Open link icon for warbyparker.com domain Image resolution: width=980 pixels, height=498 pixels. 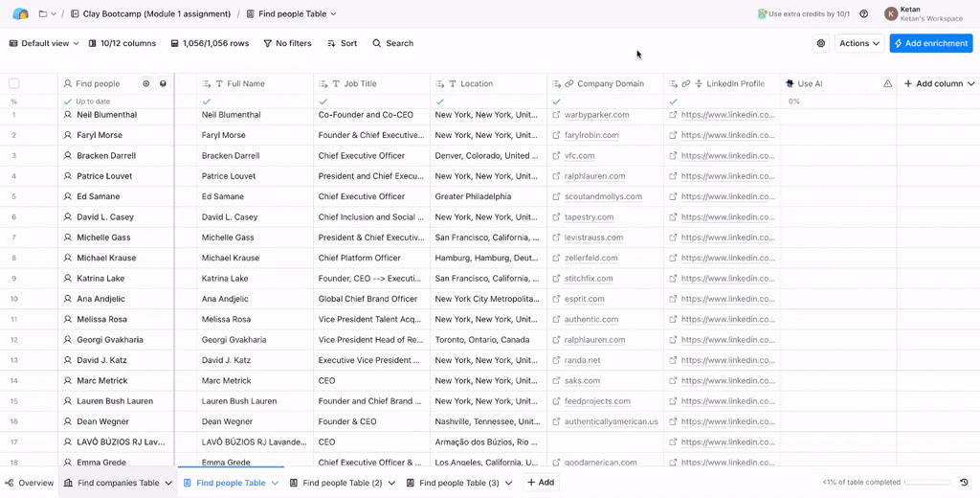click(557, 115)
